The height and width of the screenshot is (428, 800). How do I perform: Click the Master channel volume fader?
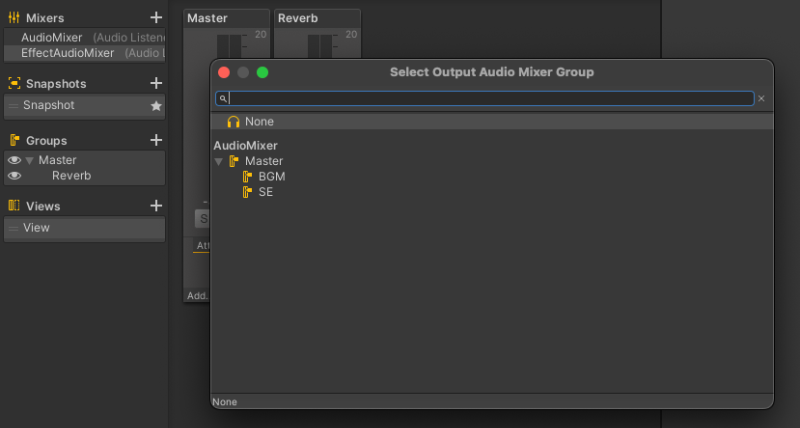[228, 47]
